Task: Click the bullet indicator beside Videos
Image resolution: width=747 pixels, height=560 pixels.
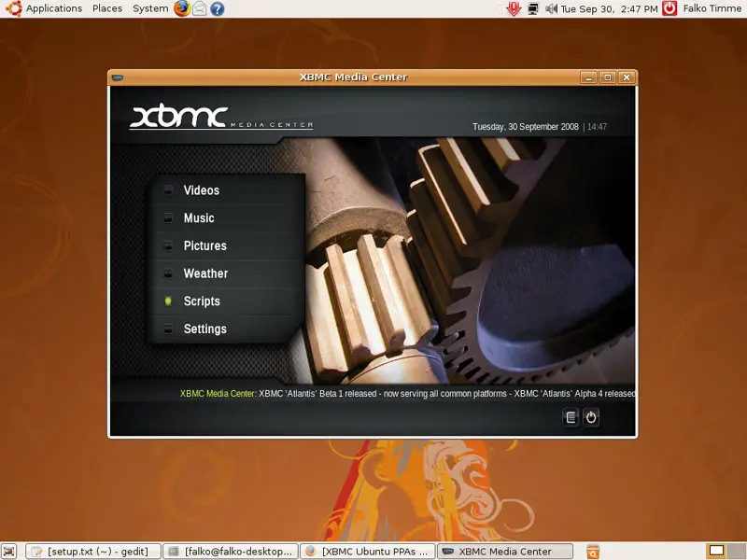Action: pos(168,190)
